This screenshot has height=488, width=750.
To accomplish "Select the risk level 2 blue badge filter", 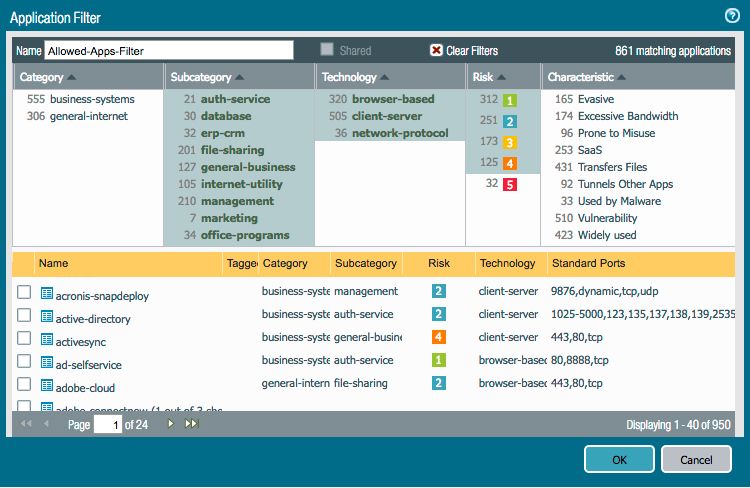I will (509, 122).
